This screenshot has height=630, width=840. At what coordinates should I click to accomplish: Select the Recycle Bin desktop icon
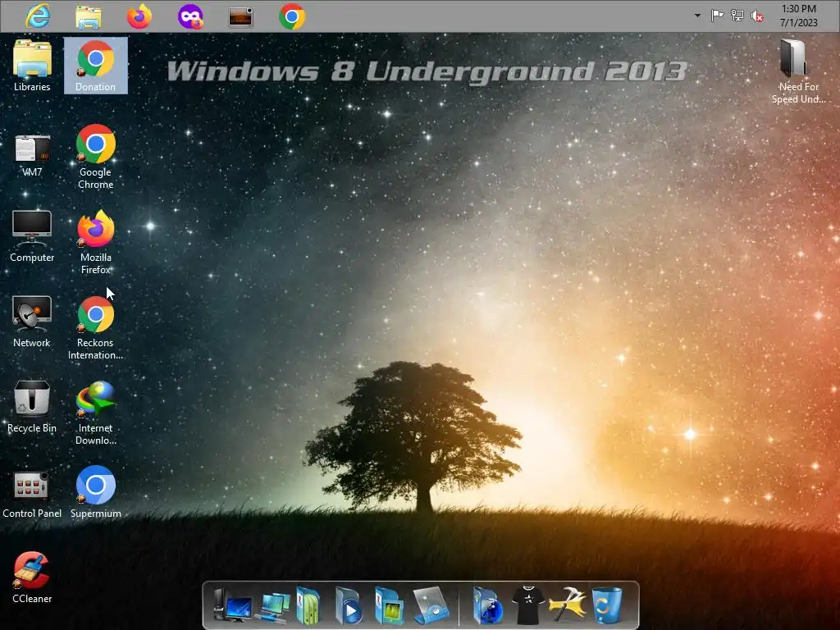32,407
